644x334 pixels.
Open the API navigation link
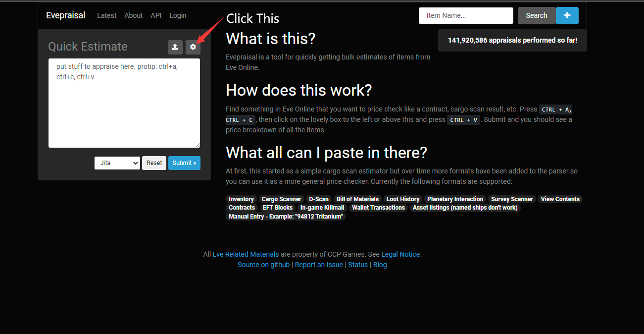pyautogui.click(x=156, y=15)
